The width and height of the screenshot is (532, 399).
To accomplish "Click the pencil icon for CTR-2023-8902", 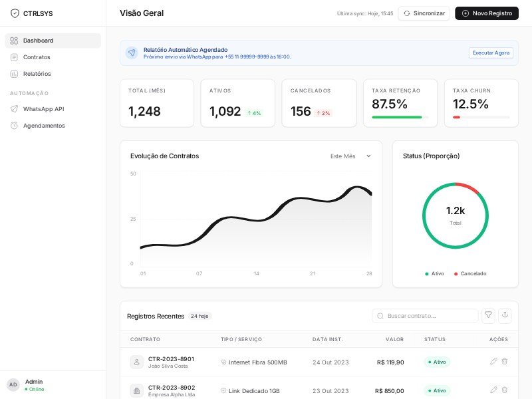I will pyautogui.click(x=493, y=390).
